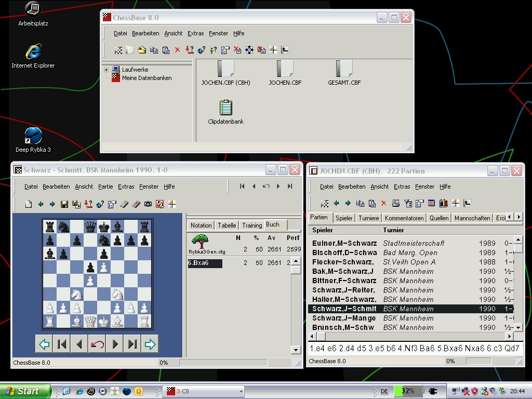532x399 pixels.
Task: Click the Windows Start button
Action: (x=25, y=391)
